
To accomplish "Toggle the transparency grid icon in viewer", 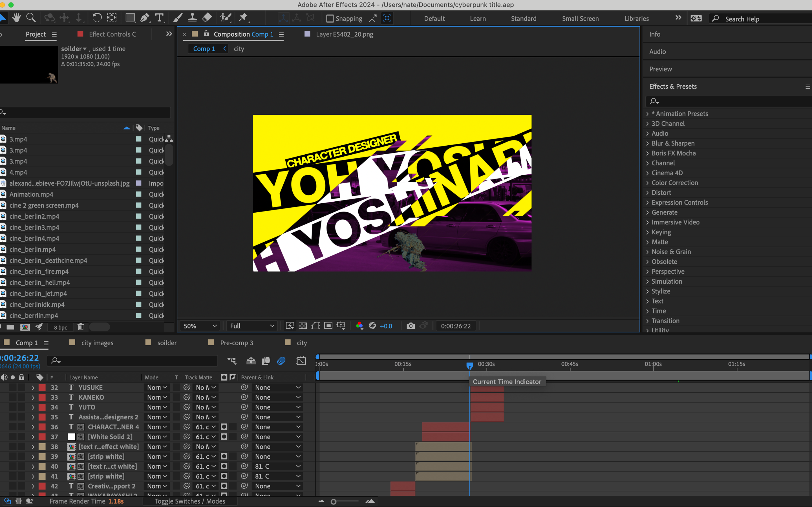I will tap(303, 326).
